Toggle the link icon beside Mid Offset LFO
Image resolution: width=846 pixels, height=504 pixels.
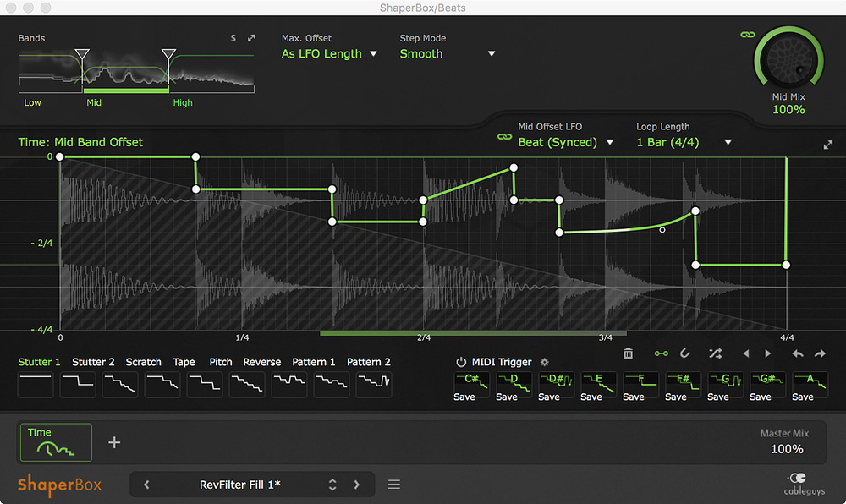click(x=504, y=137)
